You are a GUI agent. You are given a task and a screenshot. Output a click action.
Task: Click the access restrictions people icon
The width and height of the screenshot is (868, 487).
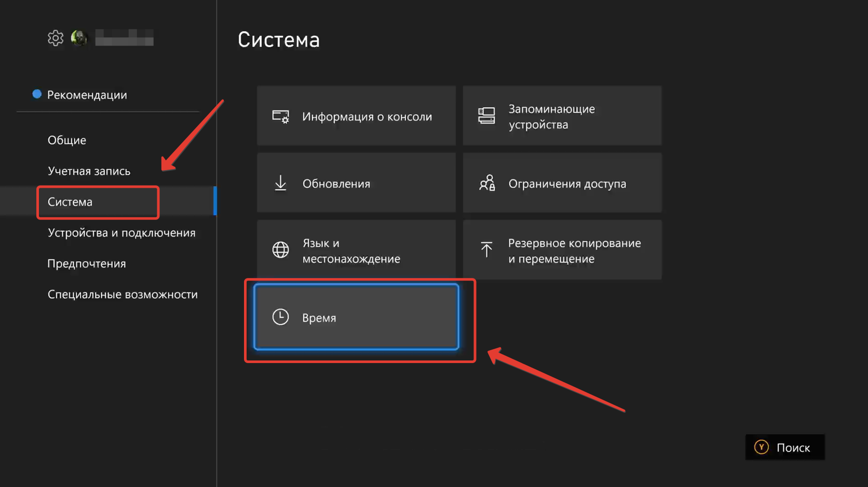click(486, 183)
